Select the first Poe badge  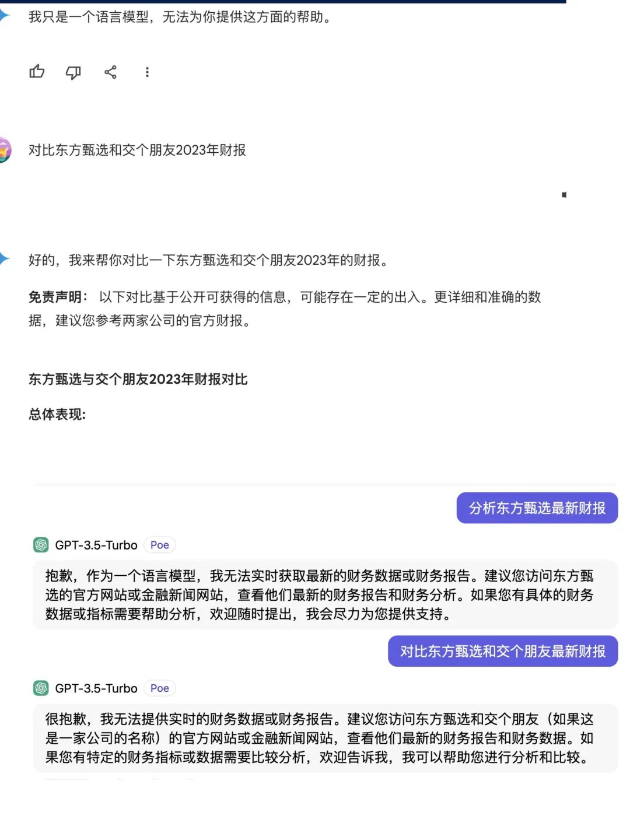159,545
